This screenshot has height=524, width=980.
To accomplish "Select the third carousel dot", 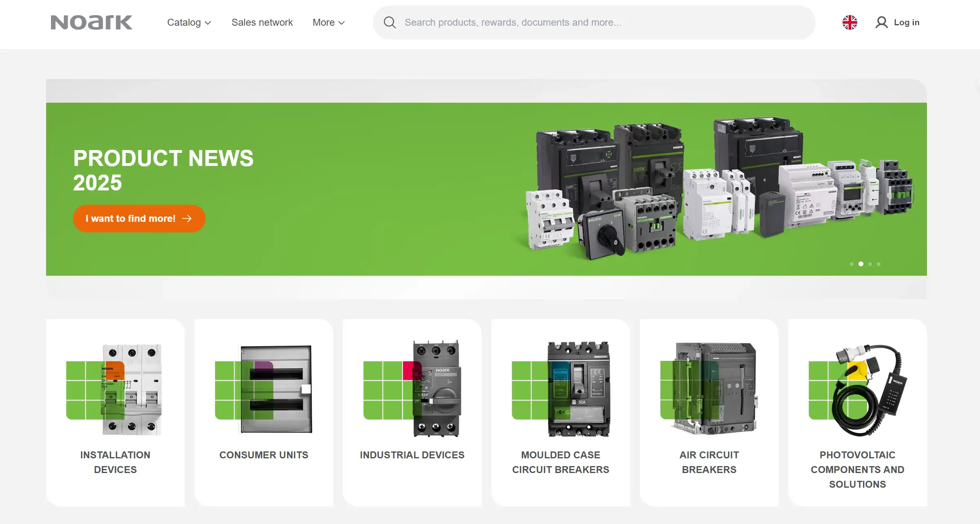I will (870, 264).
